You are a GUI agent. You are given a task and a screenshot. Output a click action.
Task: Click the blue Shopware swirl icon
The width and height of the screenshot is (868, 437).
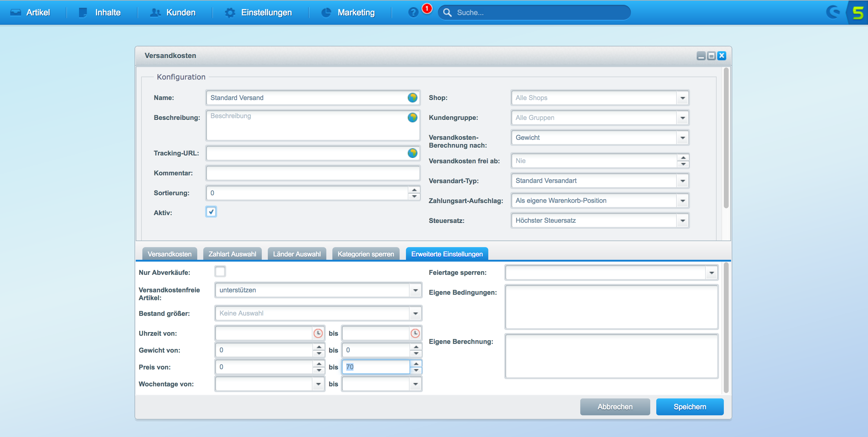coord(834,12)
